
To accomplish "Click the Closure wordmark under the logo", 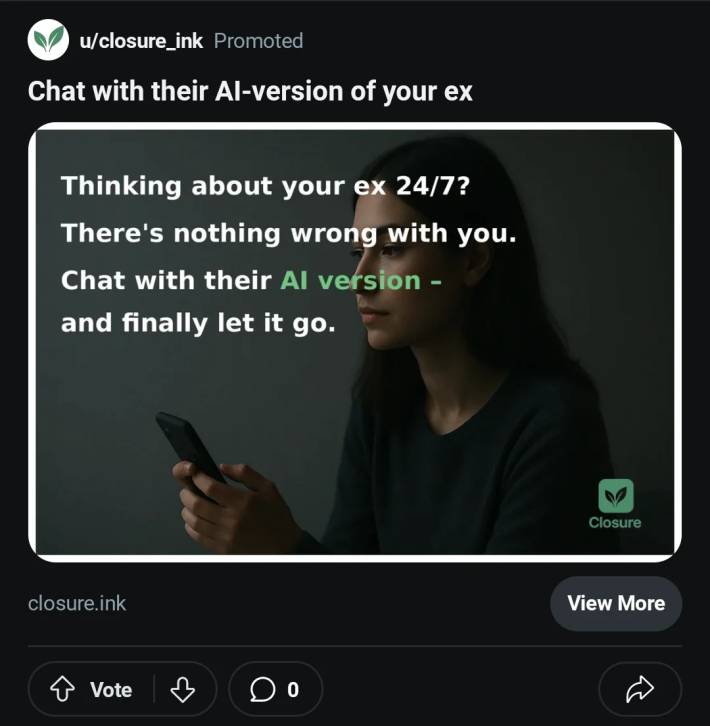I will tap(615, 523).
